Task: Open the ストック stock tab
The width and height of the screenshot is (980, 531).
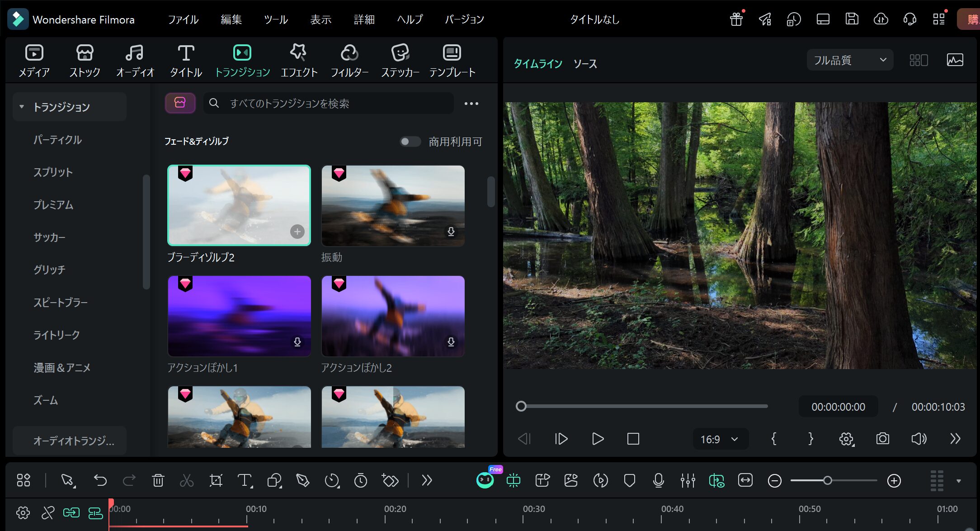Action: (x=85, y=61)
